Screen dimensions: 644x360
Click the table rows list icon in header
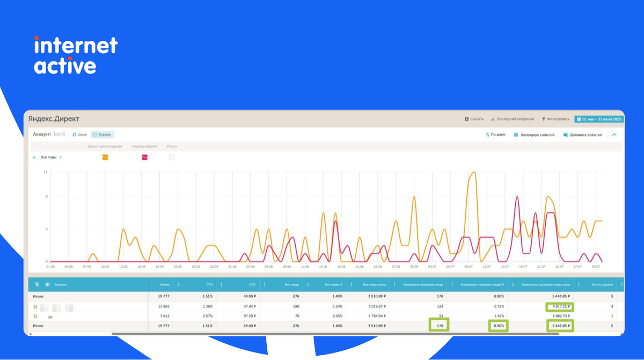point(36,284)
